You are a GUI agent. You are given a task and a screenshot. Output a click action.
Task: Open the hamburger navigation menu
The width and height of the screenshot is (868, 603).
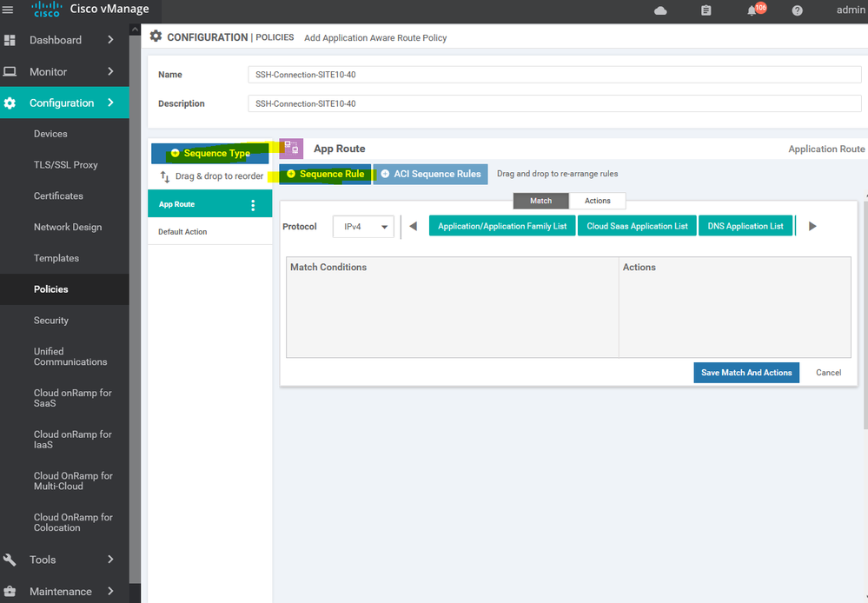pos(8,10)
